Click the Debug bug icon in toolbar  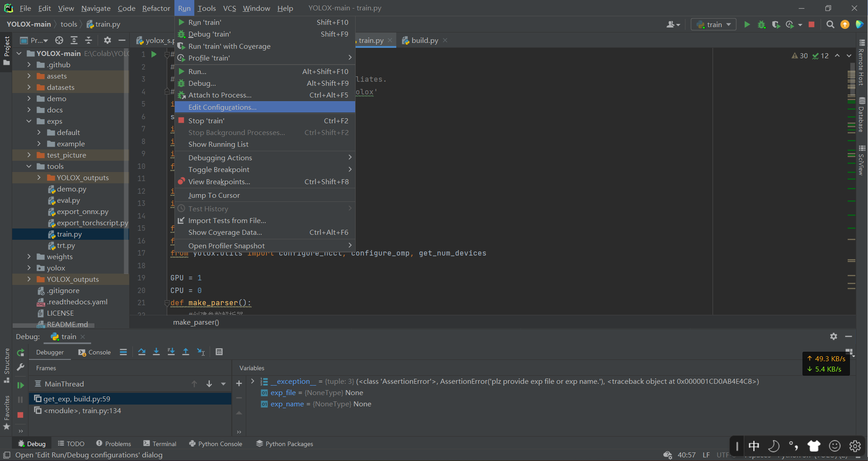(761, 24)
